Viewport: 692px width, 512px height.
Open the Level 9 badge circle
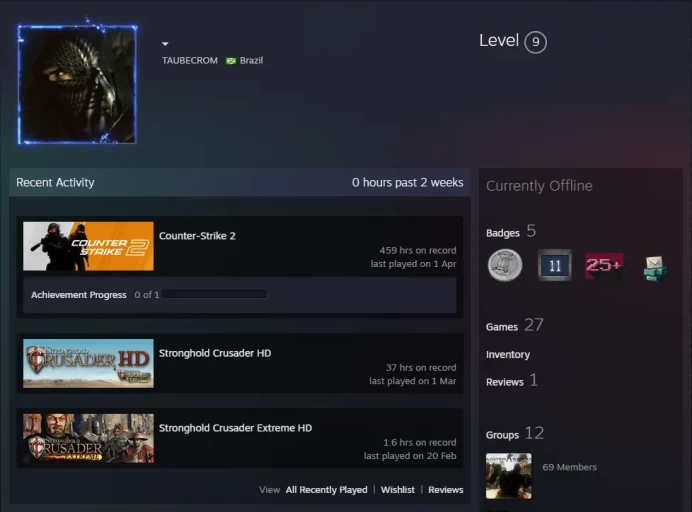coord(535,42)
